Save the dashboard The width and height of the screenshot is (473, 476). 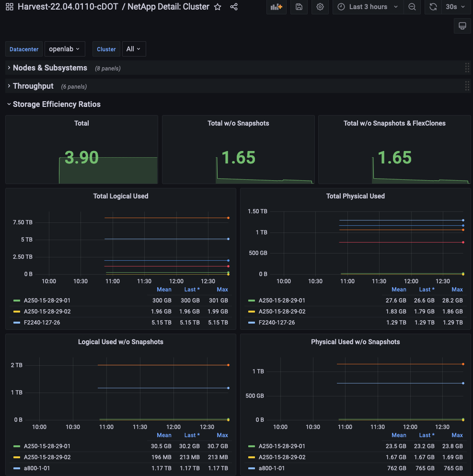pyautogui.click(x=299, y=7)
